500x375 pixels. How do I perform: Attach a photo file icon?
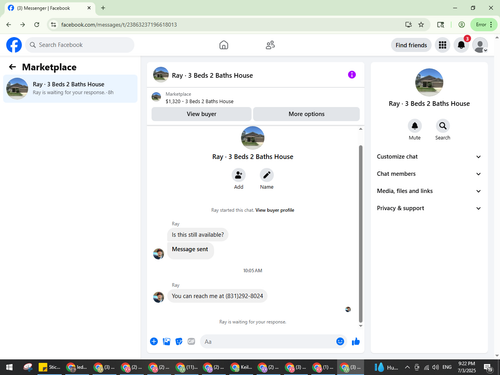166,341
